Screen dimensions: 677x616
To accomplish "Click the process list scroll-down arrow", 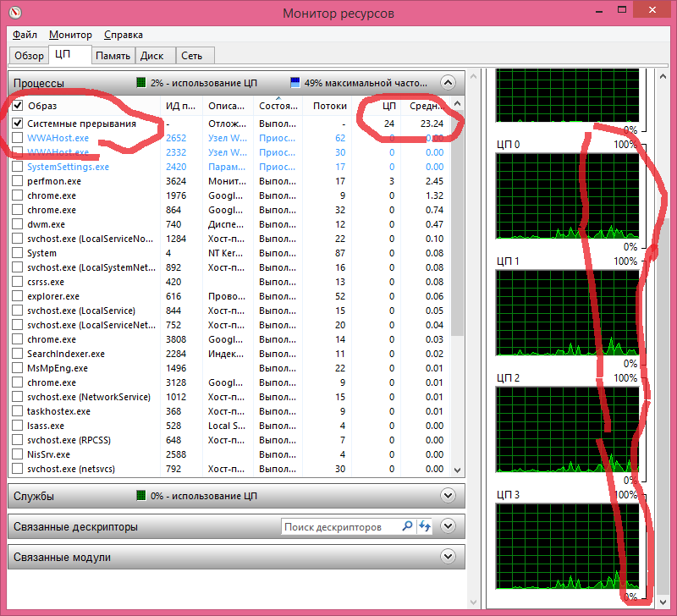I will coord(458,470).
